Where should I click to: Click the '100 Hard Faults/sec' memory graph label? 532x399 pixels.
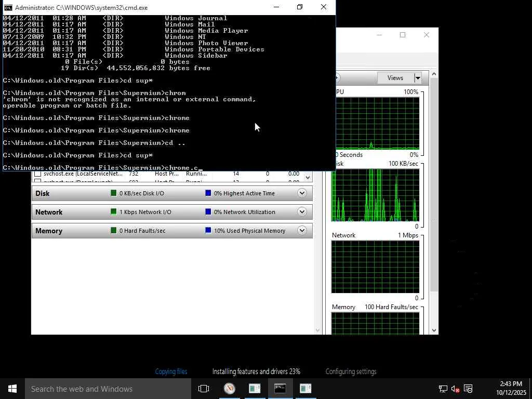pyautogui.click(x=391, y=307)
